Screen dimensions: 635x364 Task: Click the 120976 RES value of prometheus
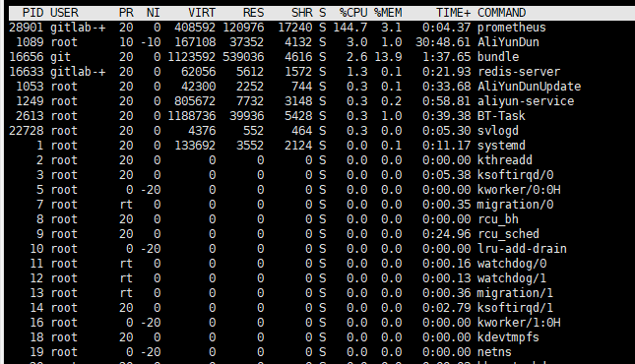[243, 28]
